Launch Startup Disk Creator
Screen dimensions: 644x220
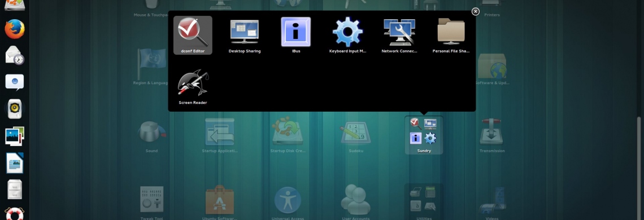tap(288, 135)
